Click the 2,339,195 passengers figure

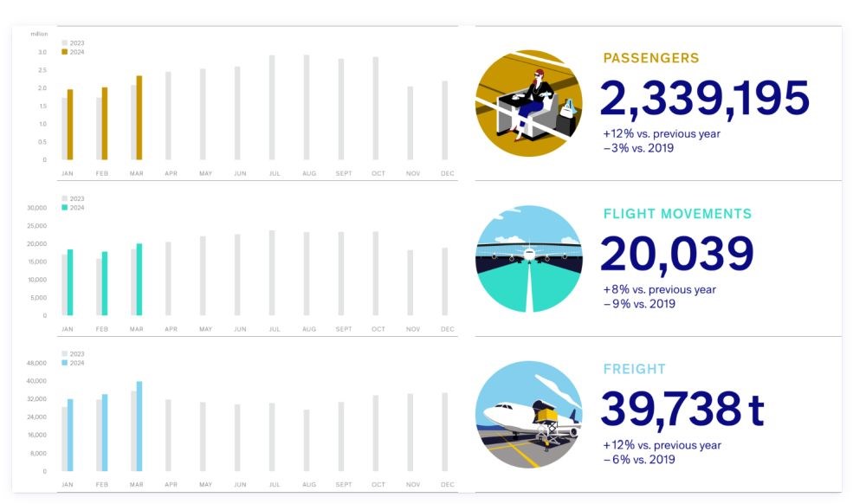[x=704, y=98]
